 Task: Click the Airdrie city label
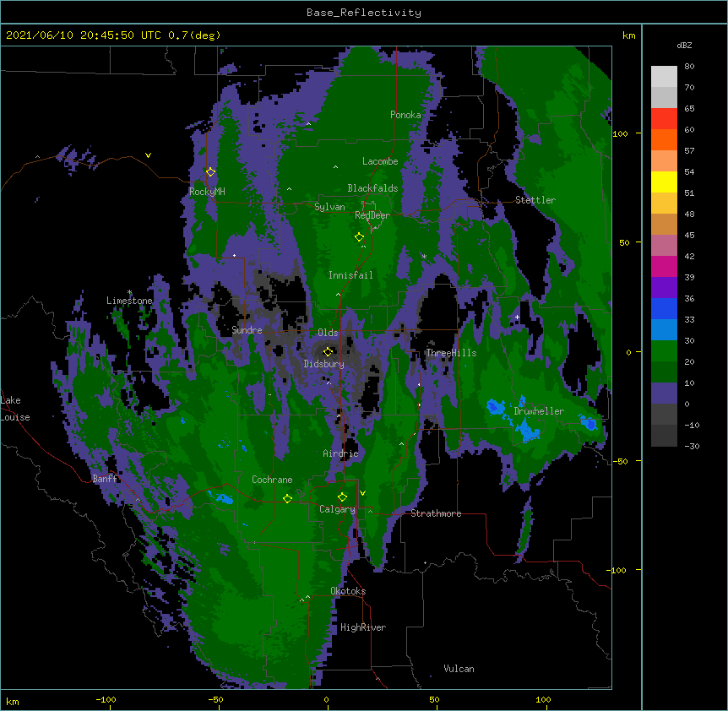click(x=341, y=453)
